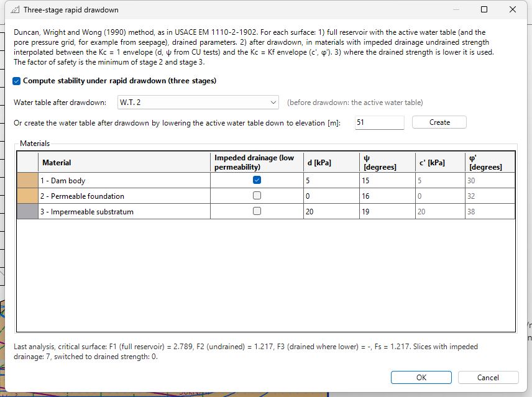Select the Impermeable substratum gray swatch
Screen dimensions: 532x397
click(27, 212)
